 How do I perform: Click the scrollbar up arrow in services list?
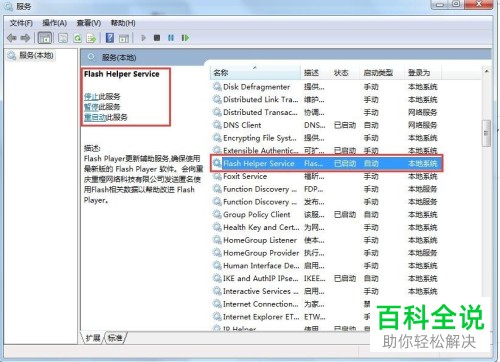(x=486, y=71)
